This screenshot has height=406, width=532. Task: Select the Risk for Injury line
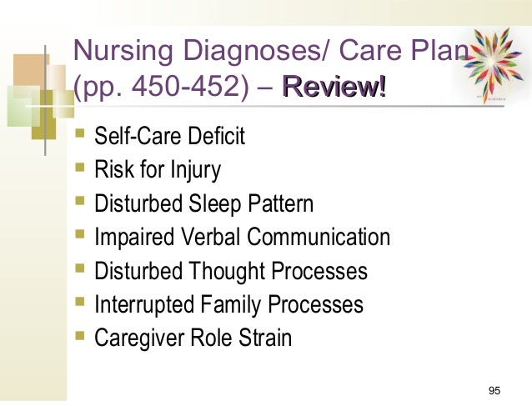[x=158, y=170]
